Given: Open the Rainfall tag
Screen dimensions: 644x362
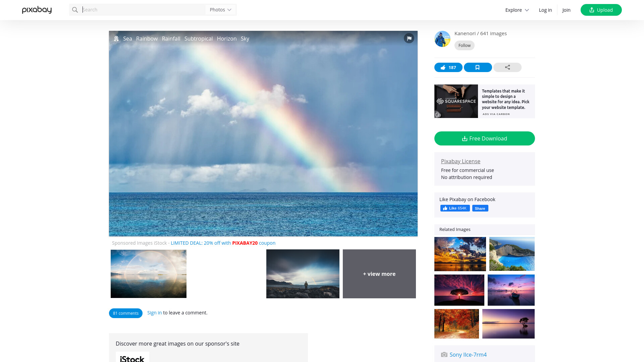Looking at the screenshot, I should 171,39.
